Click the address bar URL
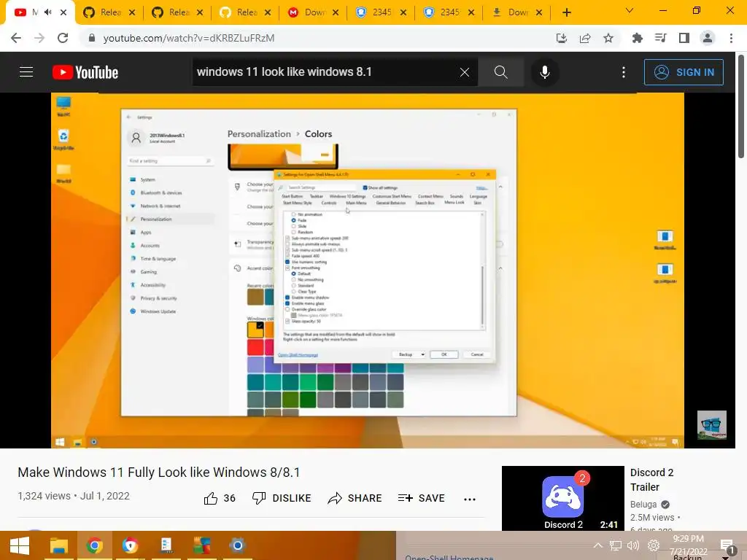The image size is (747, 560). pos(189,38)
